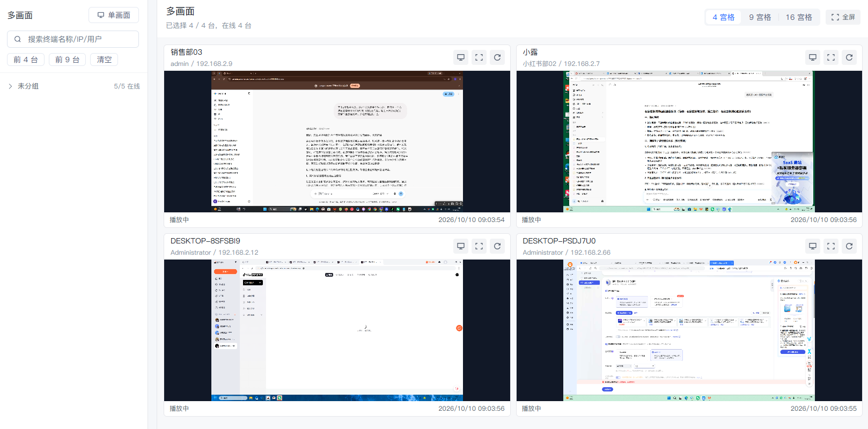
Task: Click monitor icon on 小露 panel
Action: point(813,57)
